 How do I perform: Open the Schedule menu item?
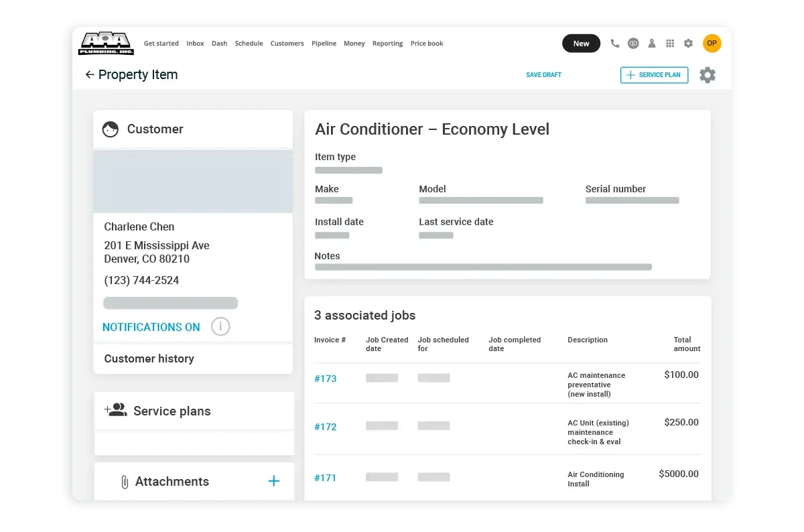(249, 44)
